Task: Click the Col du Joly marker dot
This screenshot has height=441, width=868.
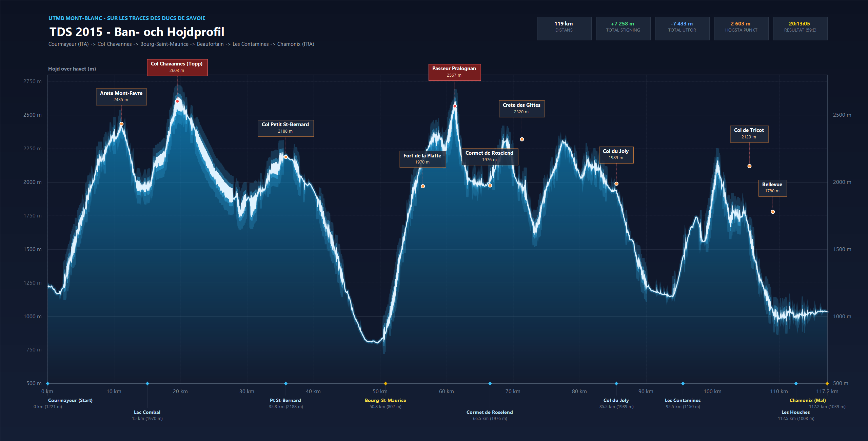Action: point(616,184)
